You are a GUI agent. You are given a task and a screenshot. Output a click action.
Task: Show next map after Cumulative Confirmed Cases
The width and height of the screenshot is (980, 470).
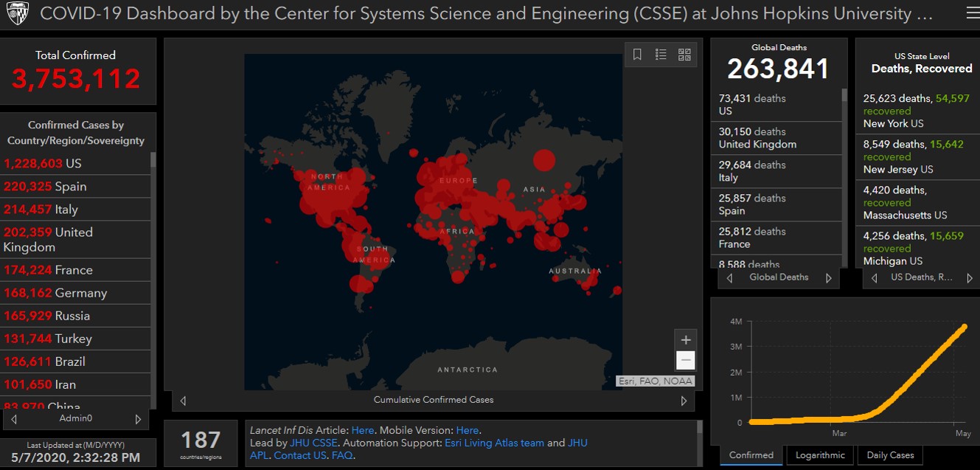684,401
